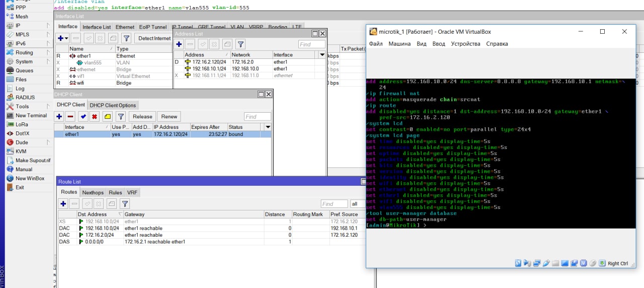Open the Устройства menu in VirtualBox

(x=465, y=44)
